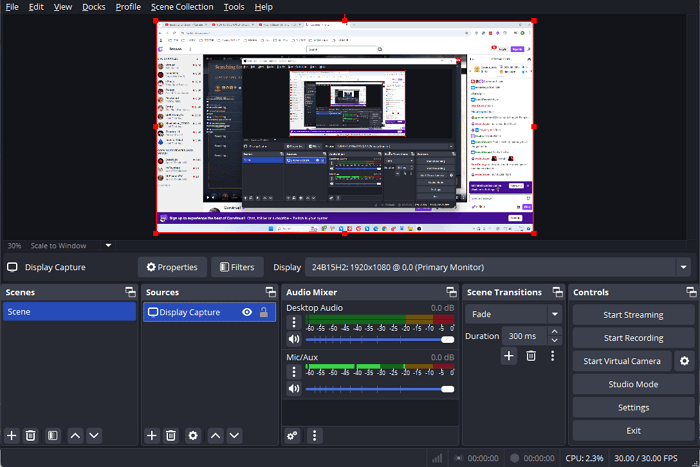Mute Desktop Audio speaker icon
Viewport: 700px width, 467px height.
[x=294, y=339]
